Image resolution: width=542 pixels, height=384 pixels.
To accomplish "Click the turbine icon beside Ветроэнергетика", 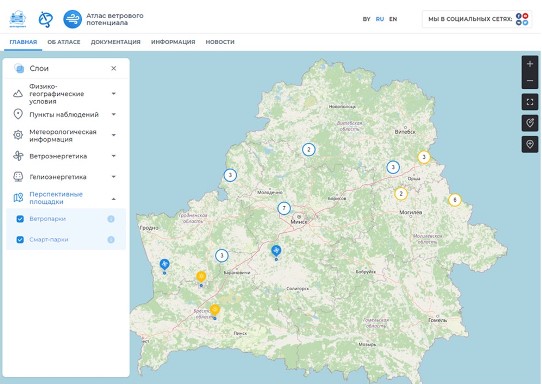I will (18, 156).
